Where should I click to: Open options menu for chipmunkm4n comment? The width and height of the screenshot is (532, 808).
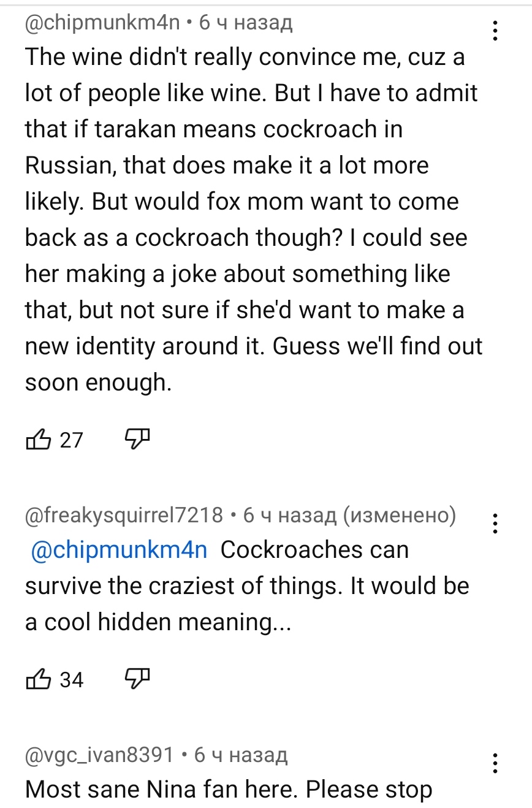[495, 29]
